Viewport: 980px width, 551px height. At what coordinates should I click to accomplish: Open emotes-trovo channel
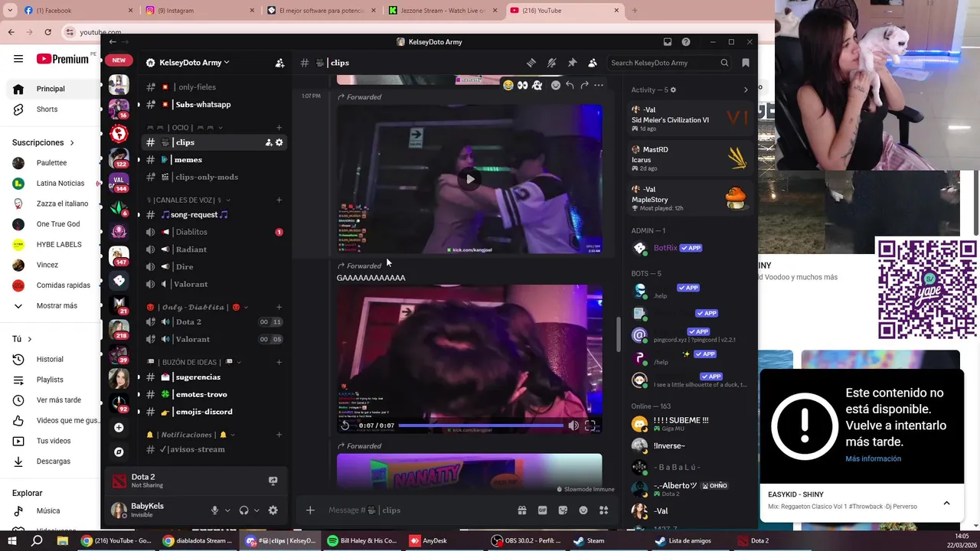[214, 394]
